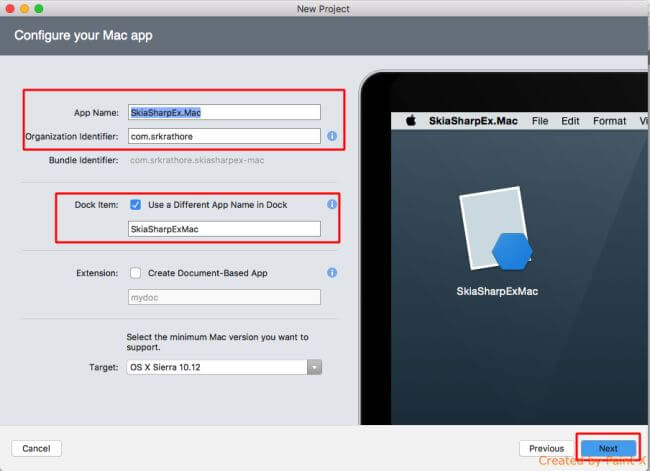Click the Next button

pyautogui.click(x=608, y=448)
